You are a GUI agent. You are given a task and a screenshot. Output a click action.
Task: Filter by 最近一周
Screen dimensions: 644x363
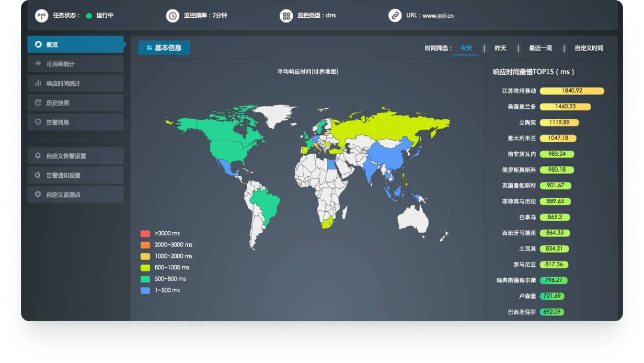(540, 48)
